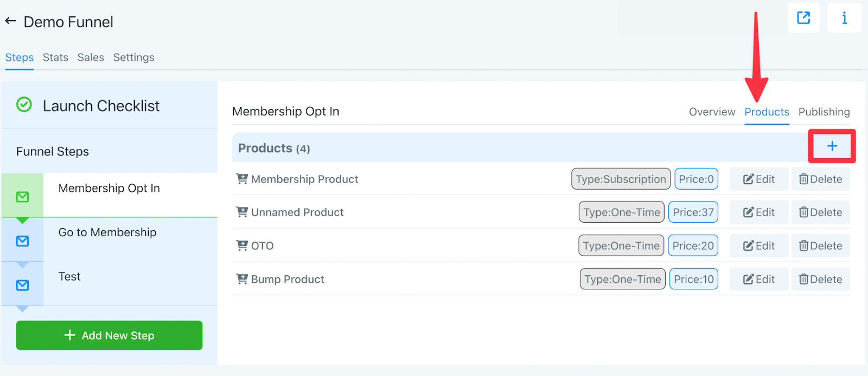Edit the Membership Product
Viewport: 868px width, 376px height.
pos(758,179)
